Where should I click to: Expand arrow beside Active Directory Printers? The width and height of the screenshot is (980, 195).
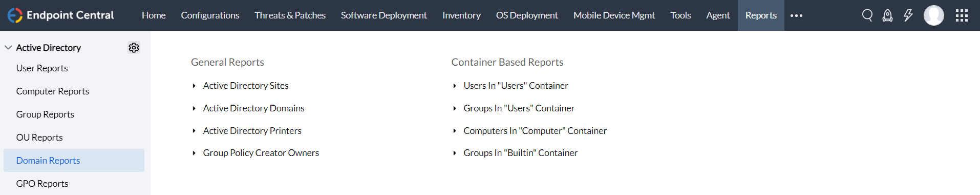click(194, 131)
